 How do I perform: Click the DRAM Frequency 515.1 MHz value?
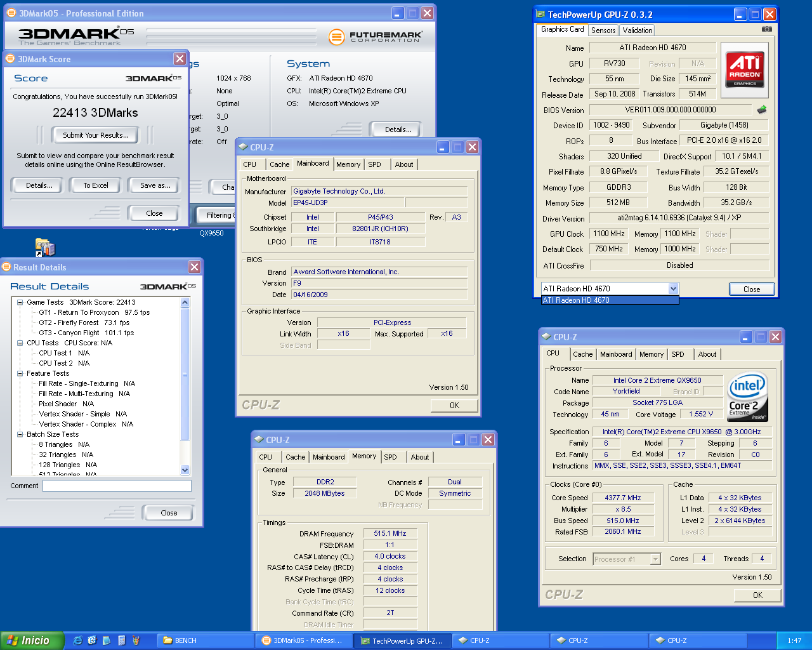tap(390, 533)
